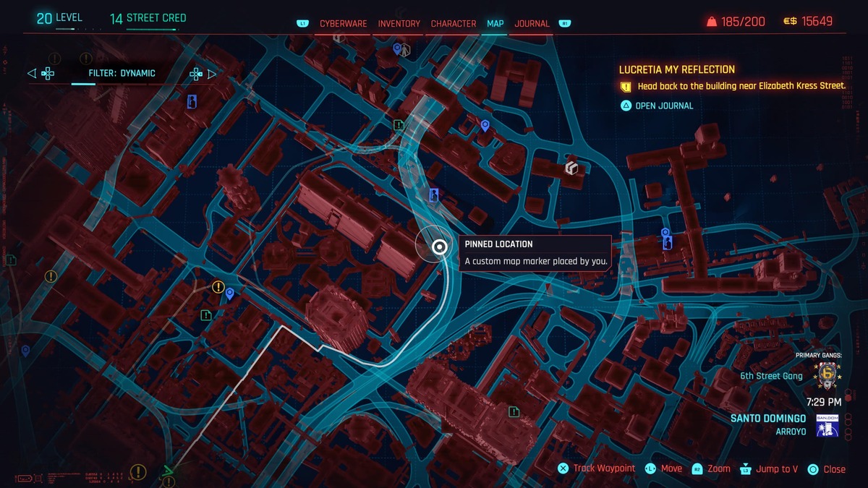Click the Level 20 experience progress bar
Image resolution: width=868 pixels, height=488 pixels.
coord(67,30)
